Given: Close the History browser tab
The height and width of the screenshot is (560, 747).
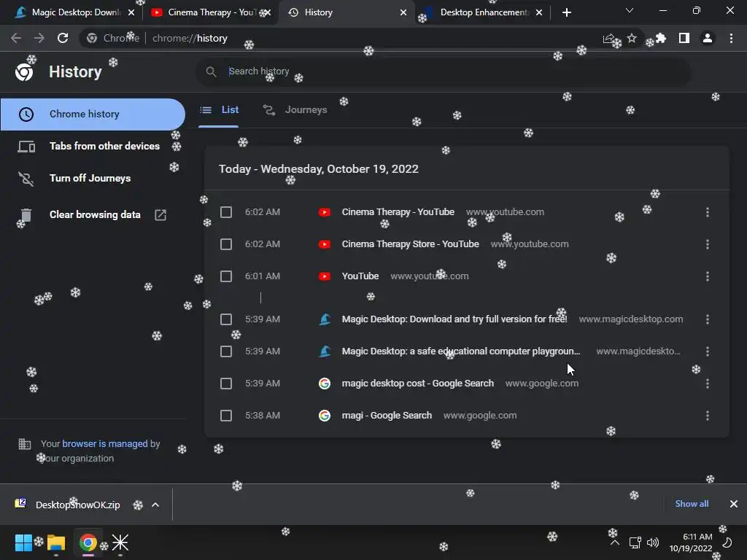Looking at the screenshot, I should tap(403, 12).
